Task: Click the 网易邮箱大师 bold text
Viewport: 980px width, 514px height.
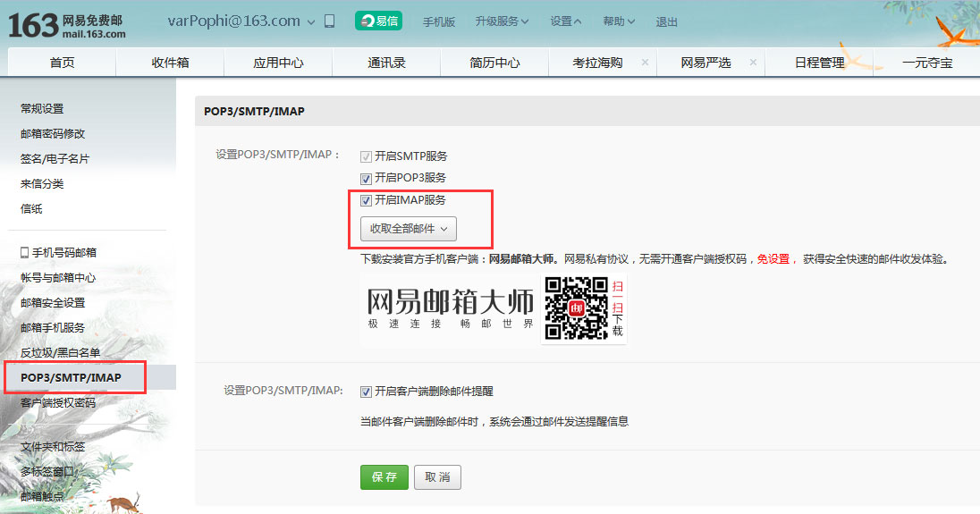Action: 521,258
